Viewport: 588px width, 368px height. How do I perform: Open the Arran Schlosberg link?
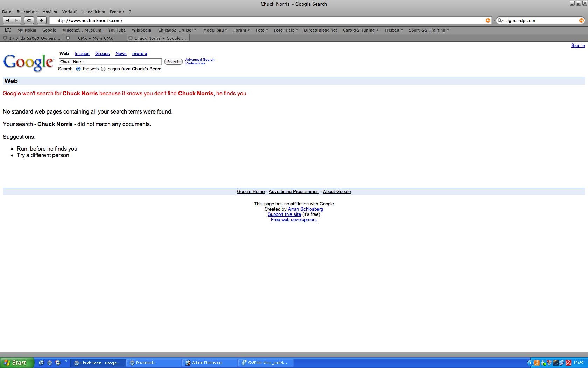click(x=305, y=209)
